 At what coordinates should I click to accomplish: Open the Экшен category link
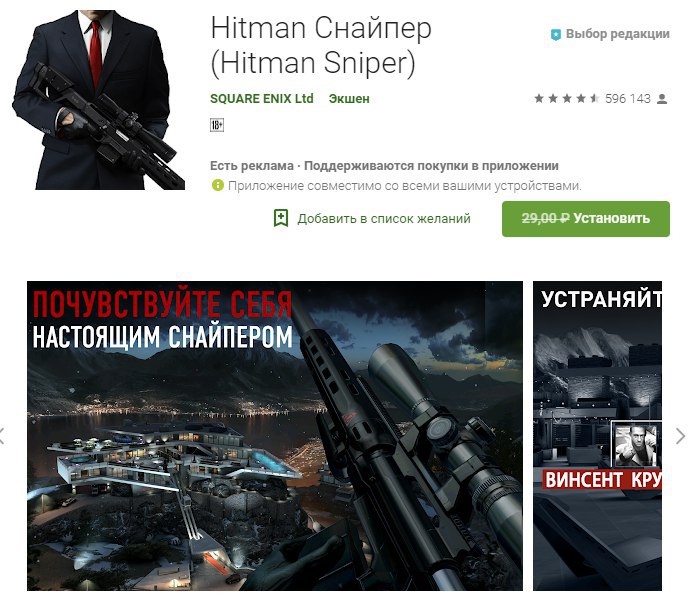tap(349, 99)
